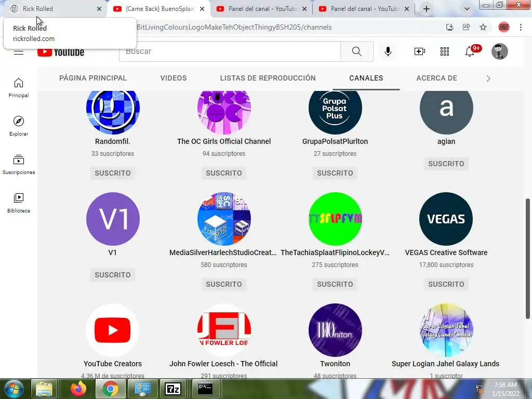Click SUSCRITO under TheTachiaSplaatFlipinoLockeyV...
Screen dimensions: 532x399
click(335, 284)
